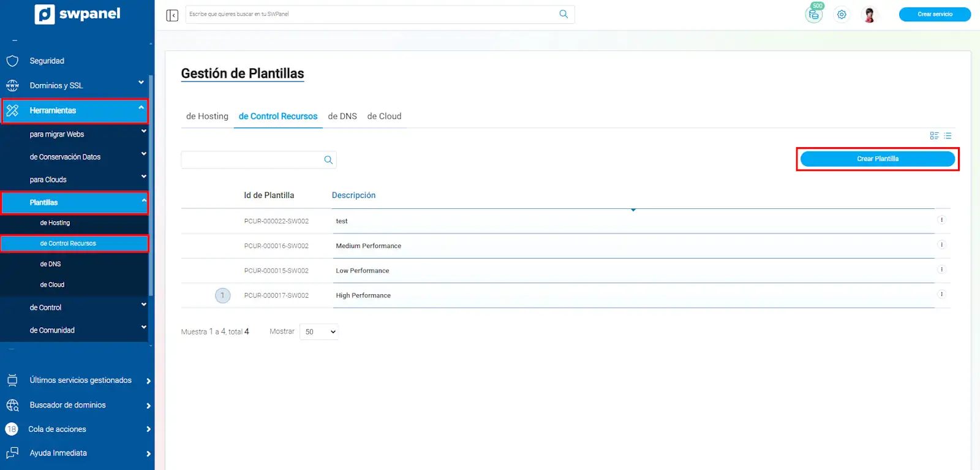The height and width of the screenshot is (470, 980).
Task: Open the options menu for Medium Performance
Action: [x=941, y=244]
